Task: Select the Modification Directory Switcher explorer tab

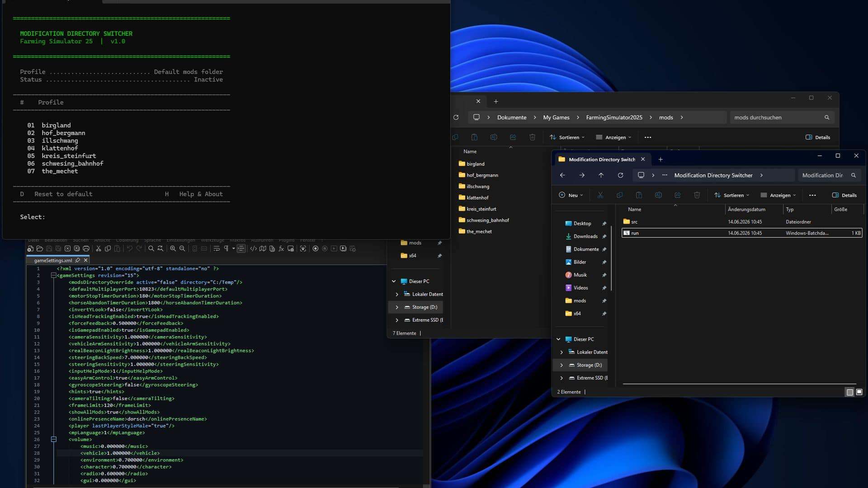Action: (602, 160)
